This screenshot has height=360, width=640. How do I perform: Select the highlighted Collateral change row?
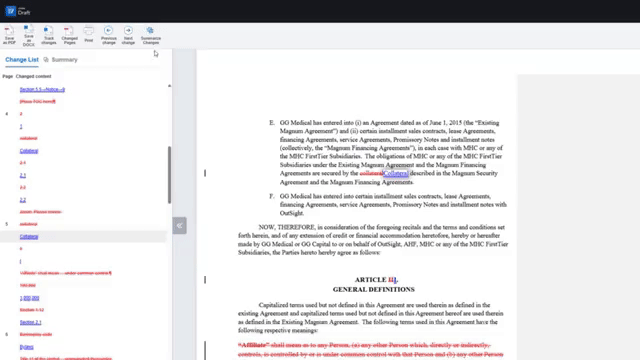[84, 236]
